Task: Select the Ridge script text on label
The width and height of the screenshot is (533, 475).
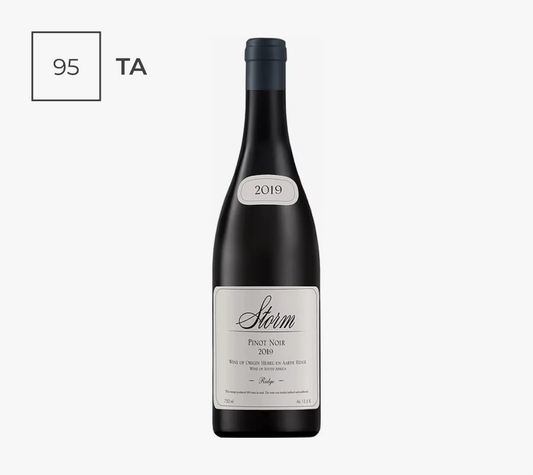Action: pos(267,381)
